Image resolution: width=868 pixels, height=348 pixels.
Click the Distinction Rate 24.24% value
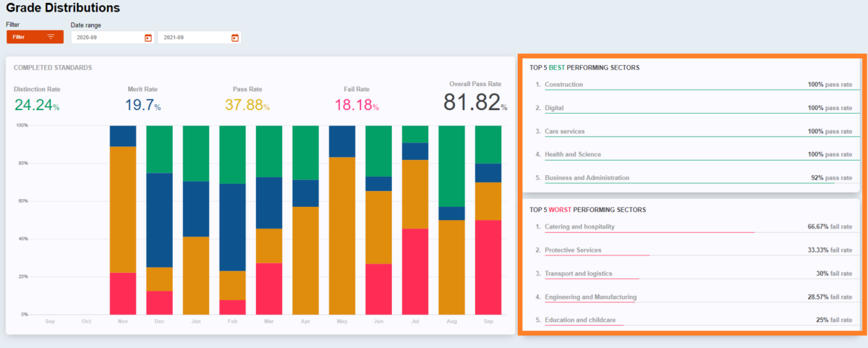(36, 105)
